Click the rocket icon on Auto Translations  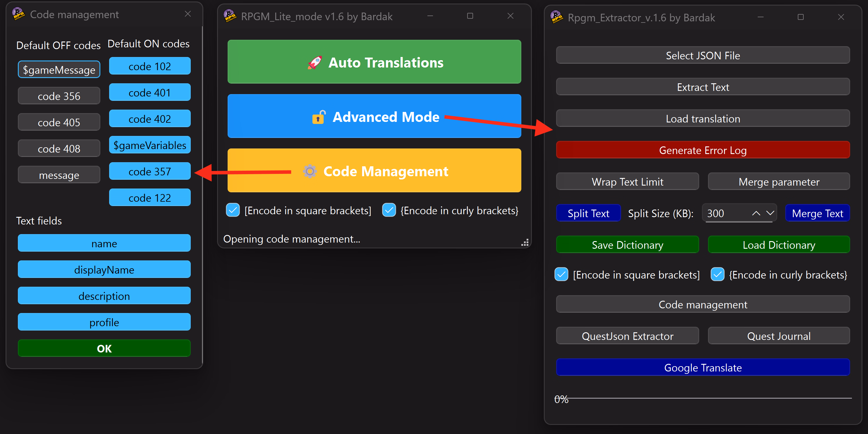(315, 63)
